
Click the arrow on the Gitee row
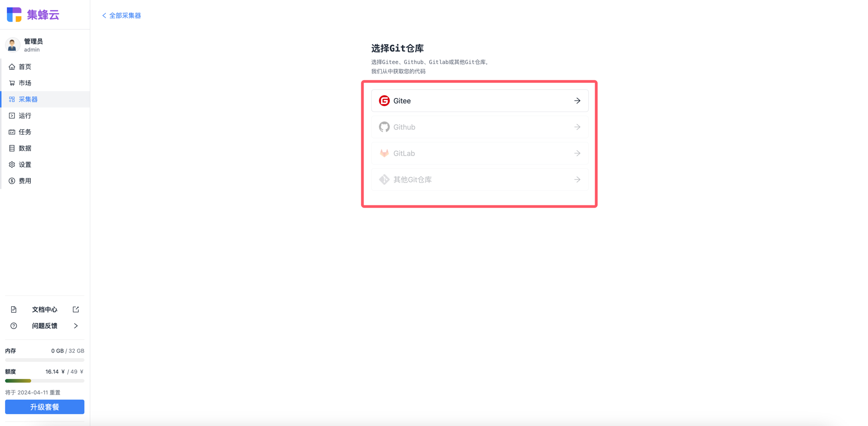tap(577, 101)
